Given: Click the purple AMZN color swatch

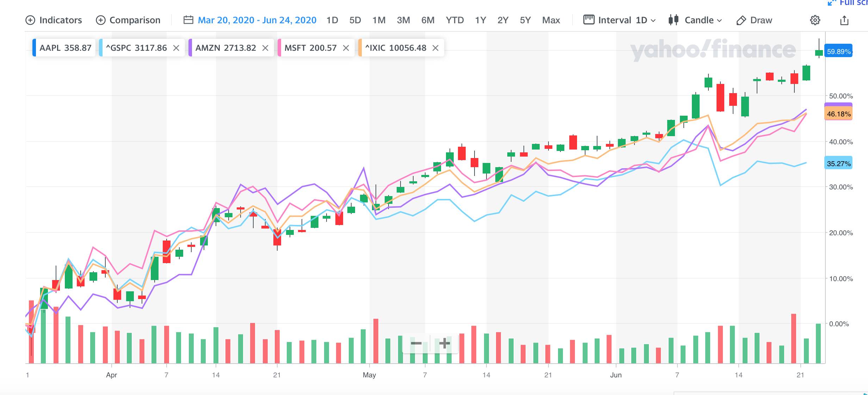Looking at the screenshot, I should point(190,48).
